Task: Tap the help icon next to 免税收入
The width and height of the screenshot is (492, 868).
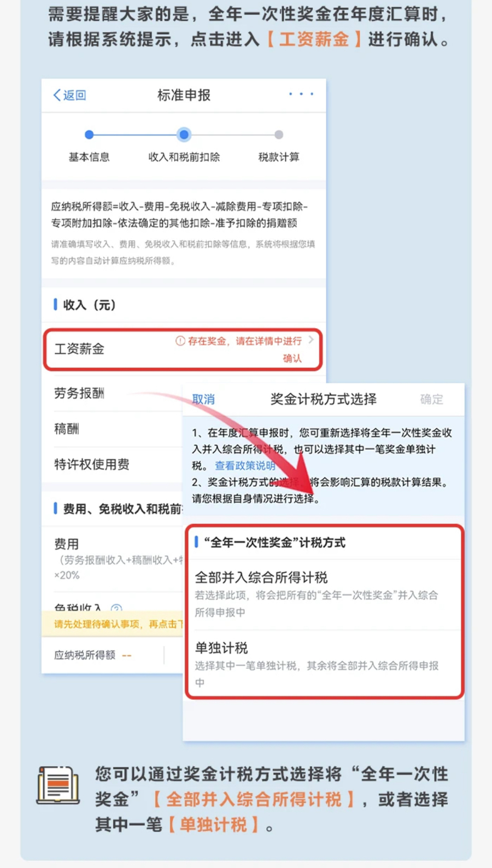Action: point(116,608)
